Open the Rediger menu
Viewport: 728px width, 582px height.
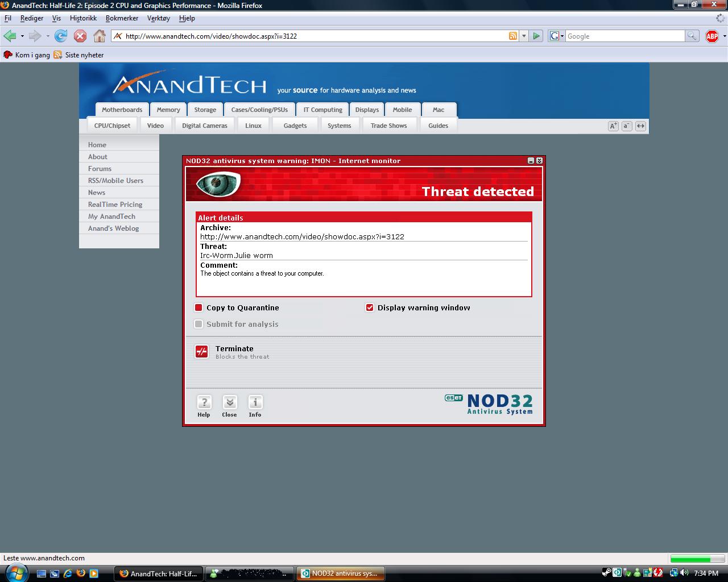[32, 18]
